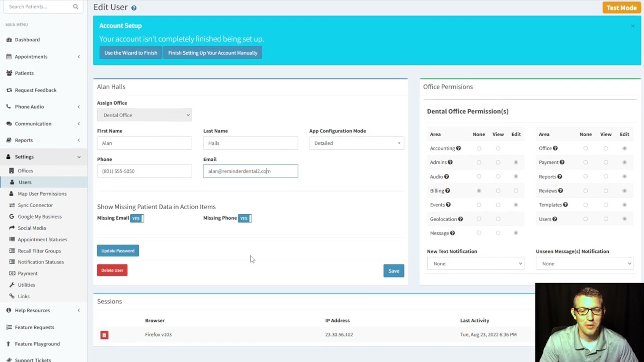Open the Assign Office dropdown

pos(144,115)
